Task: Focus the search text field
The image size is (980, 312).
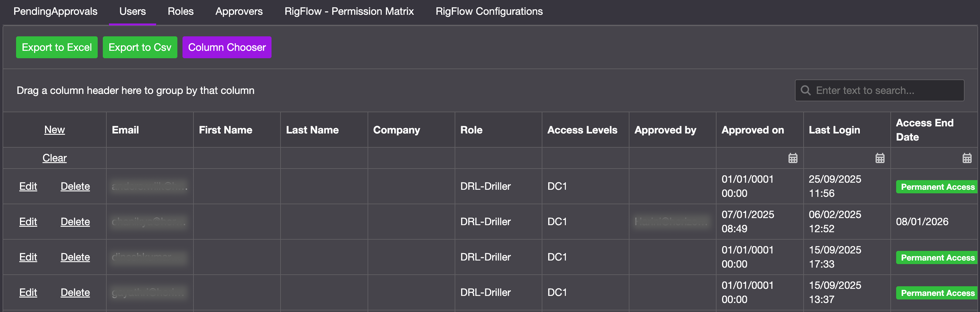Action: click(886, 90)
